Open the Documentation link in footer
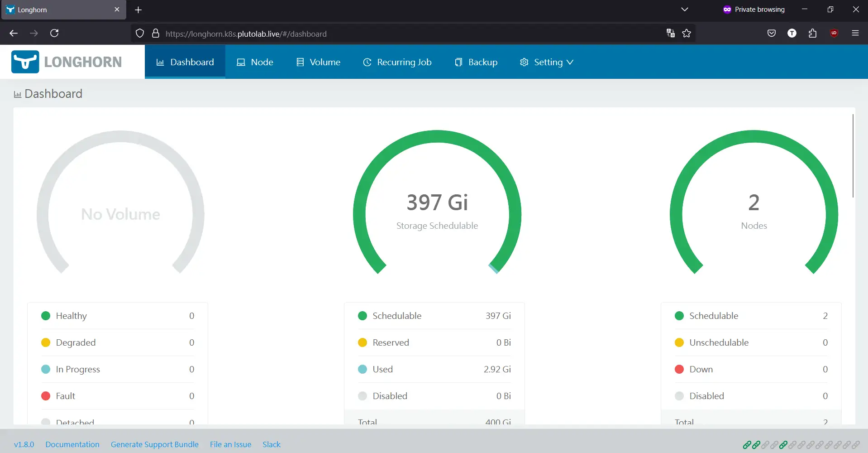The width and height of the screenshot is (868, 453). (72, 444)
